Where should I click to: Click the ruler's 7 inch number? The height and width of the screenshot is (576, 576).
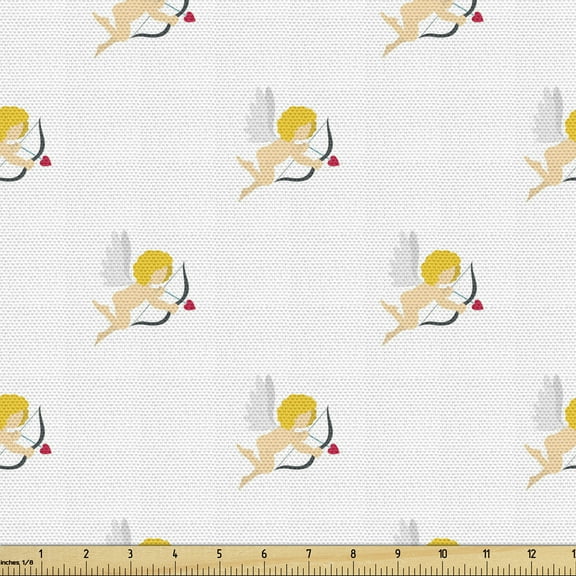(x=309, y=554)
